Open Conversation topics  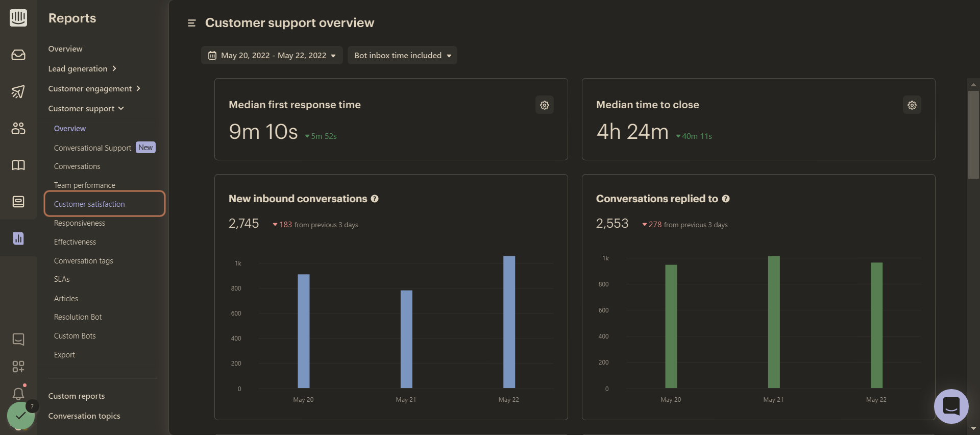coord(84,416)
